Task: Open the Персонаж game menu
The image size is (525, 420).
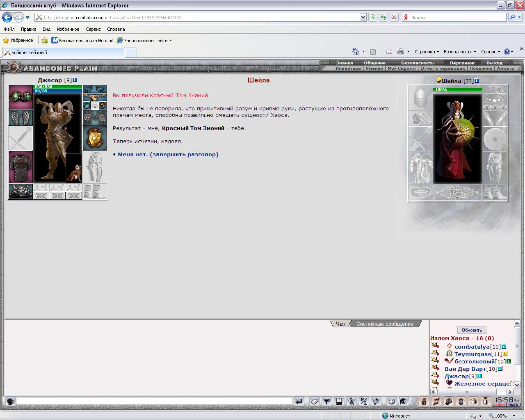Action: click(462, 63)
